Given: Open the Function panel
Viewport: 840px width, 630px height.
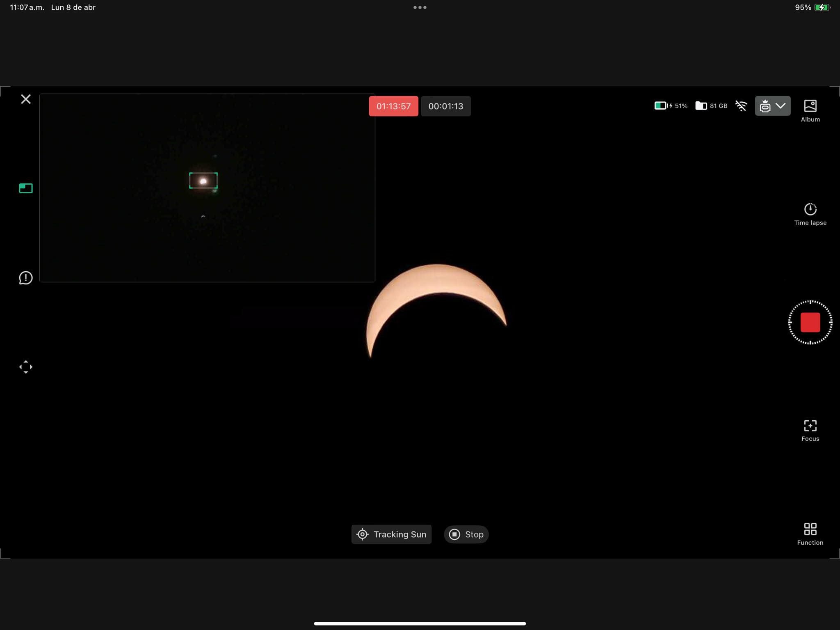Looking at the screenshot, I should [810, 529].
